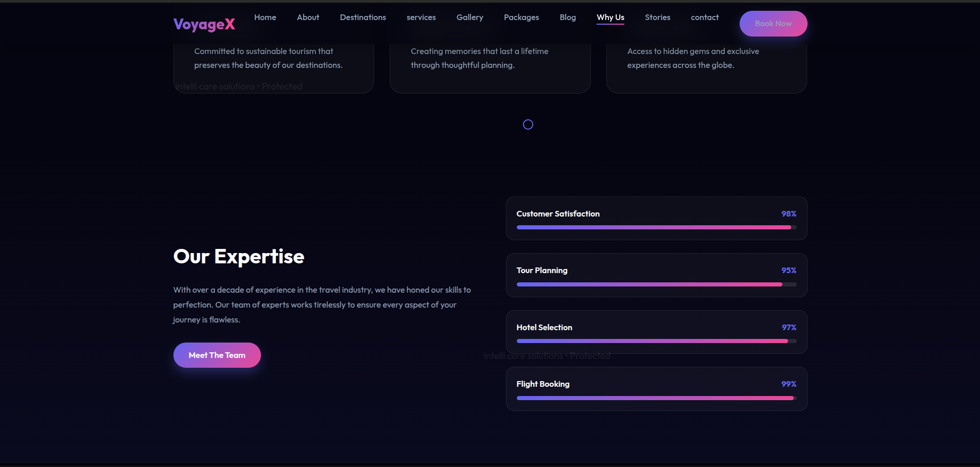Click the VoyageX logo

click(204, 24)
